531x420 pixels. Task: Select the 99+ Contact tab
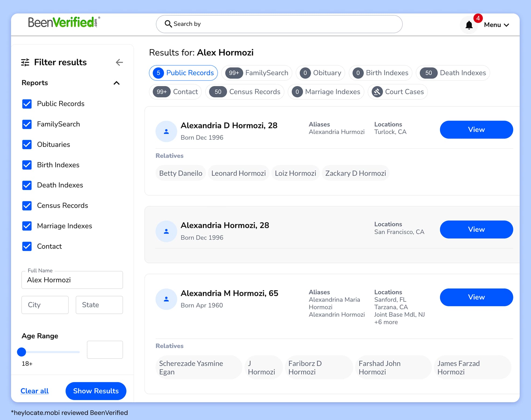(x=175, y=92)
